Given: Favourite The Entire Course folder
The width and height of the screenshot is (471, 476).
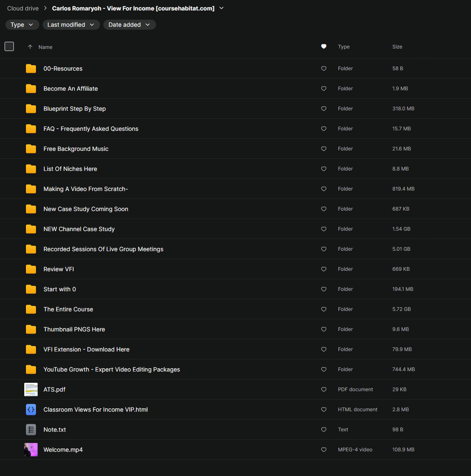Looking at the screenshot, I should point(324,309).
